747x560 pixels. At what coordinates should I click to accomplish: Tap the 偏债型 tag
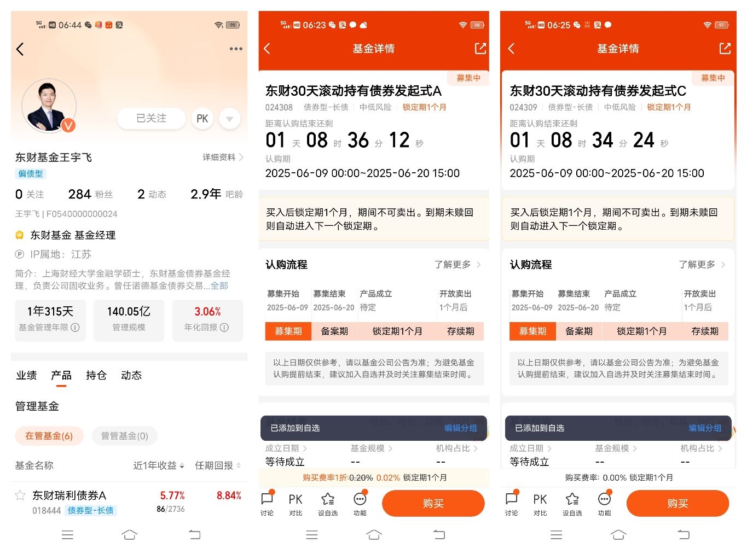click(31, 173)
